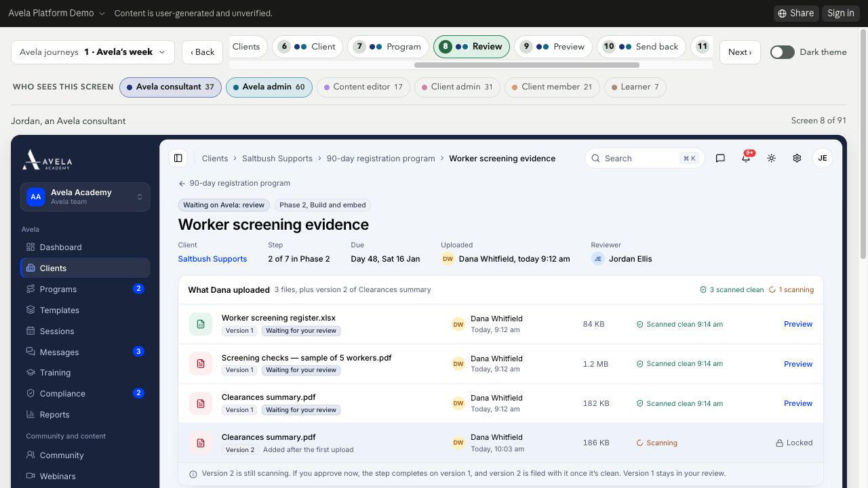Toggle the sidebar panel icon
Image resolution: width=868 pixels, height=488 pixels.
(178, 158)
